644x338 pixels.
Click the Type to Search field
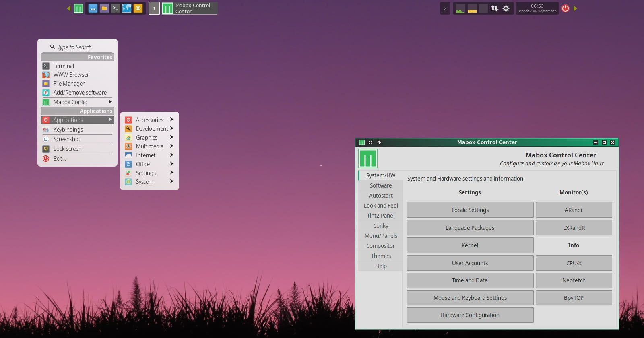77,47
